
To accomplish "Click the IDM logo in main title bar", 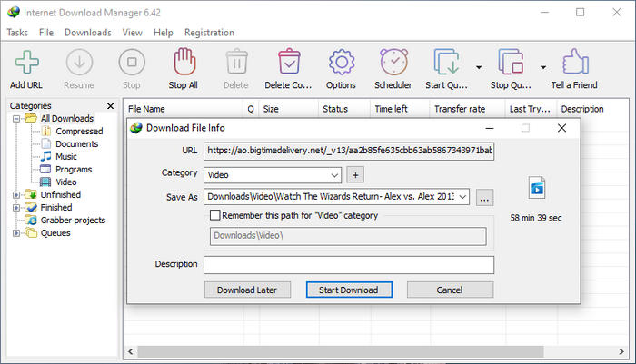I will click(14, 12).
